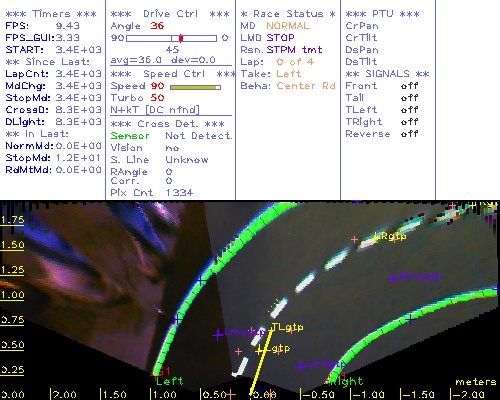Click the Race Status panel title
Viewport: 500px width, 400px height.
tap(288, 14)
